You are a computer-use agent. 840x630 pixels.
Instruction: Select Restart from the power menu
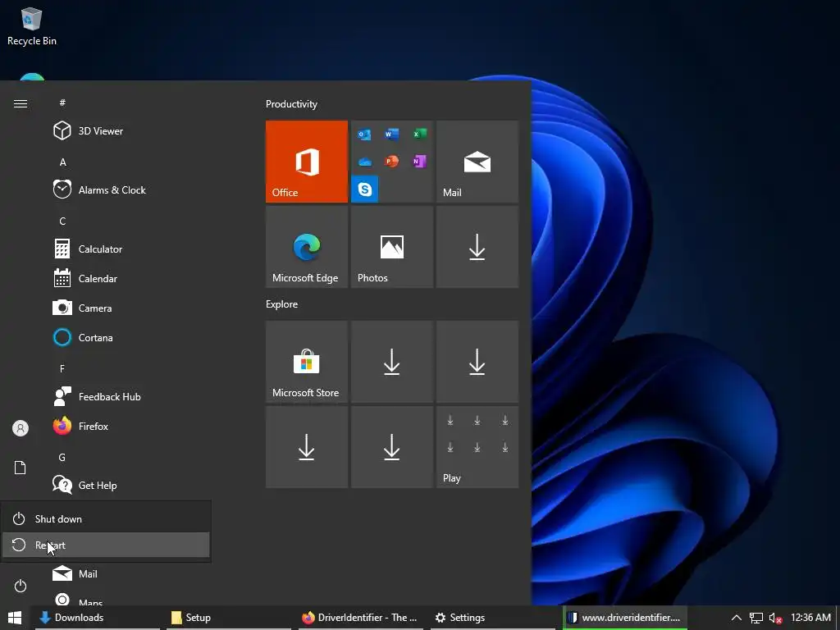(x=106, y=545)
